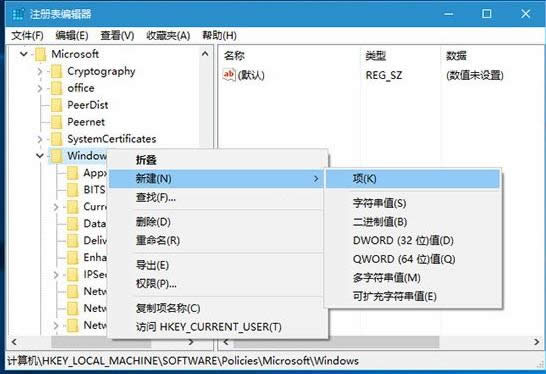Screen dimensions: 546x374
Task: Click the PeerDist folder icon
Action: pos(56,105)
